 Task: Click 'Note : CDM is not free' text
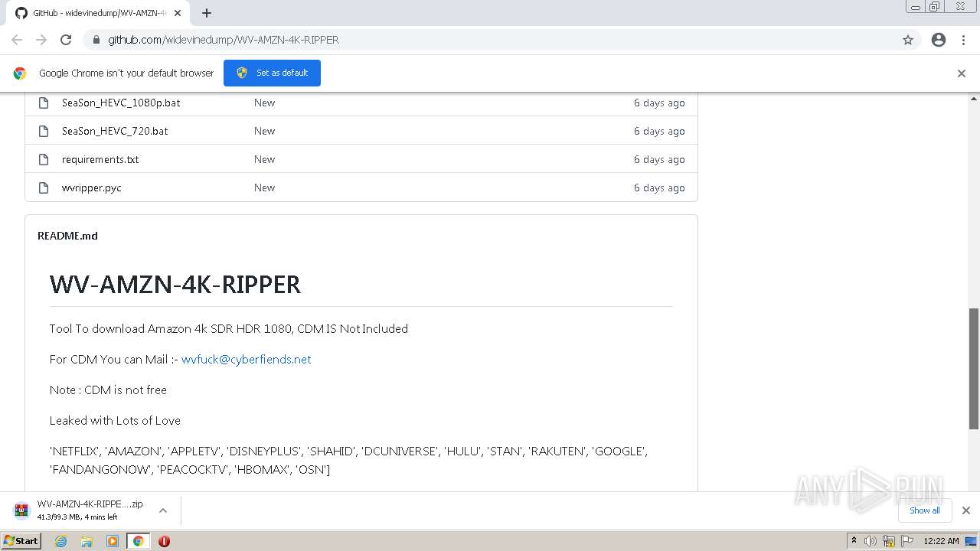click(108, 390)
